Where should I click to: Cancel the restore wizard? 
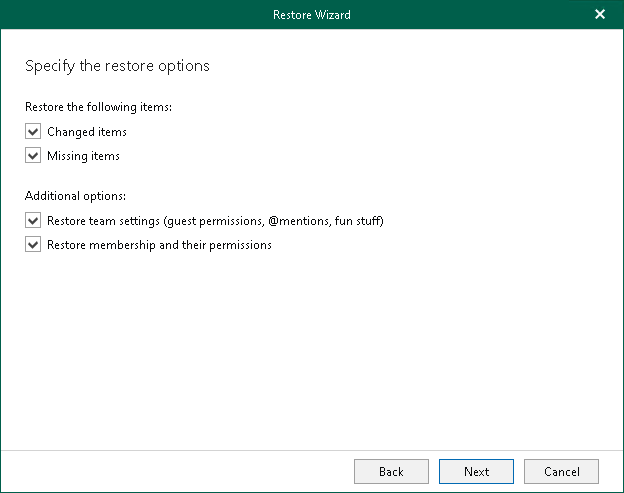click(561, 472)
